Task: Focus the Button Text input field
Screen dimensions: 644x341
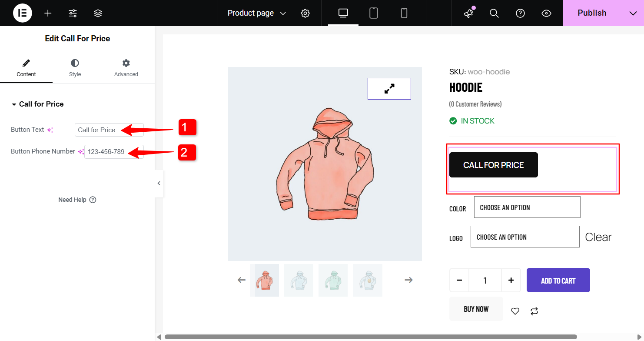Action: coord(109,130)
